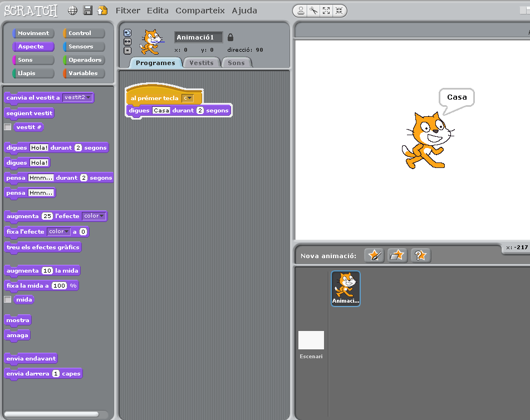Screen dimensions: 530x420
Task: Select the grow sprite tool
Action: [x=326, y=11]
